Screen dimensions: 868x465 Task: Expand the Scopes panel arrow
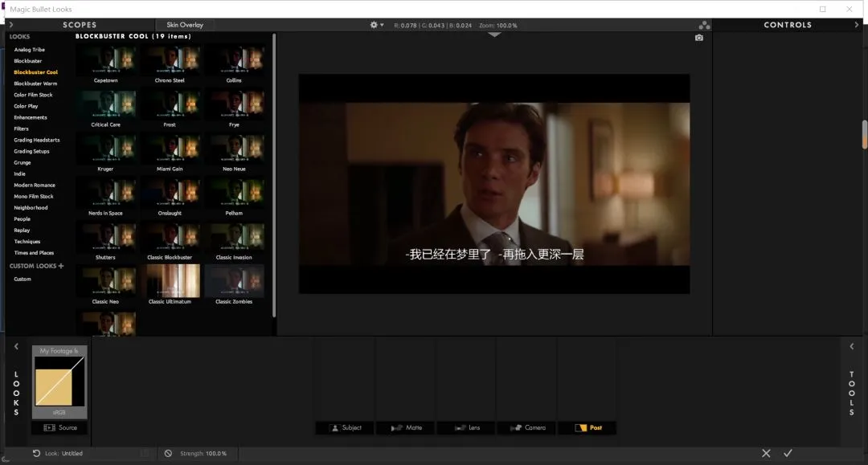pyautogui.click(x=11, y=25)
